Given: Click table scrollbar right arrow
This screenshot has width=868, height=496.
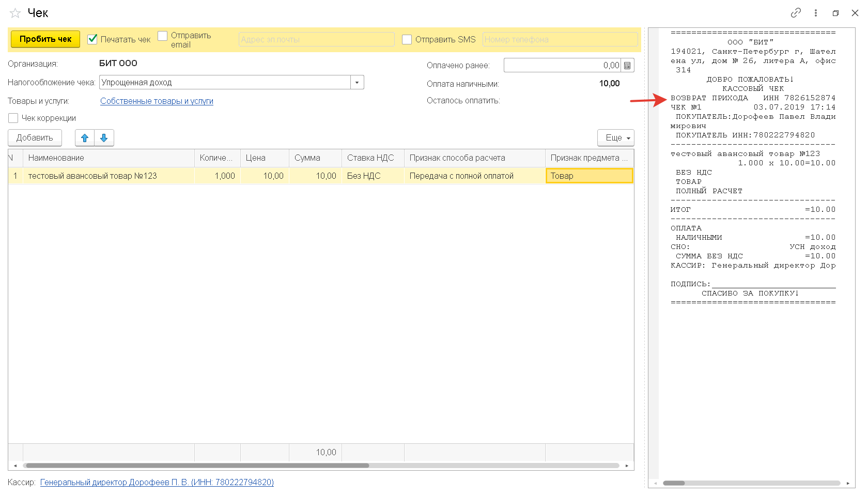Looking at the screenshot, I should [x=627, y=466].
